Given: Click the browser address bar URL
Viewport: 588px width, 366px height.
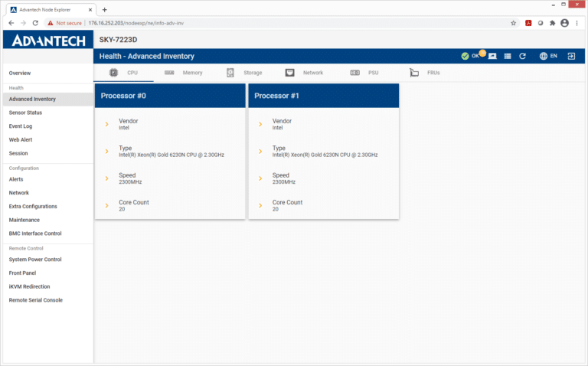Looking at the screenshot, I should (136, 23).
